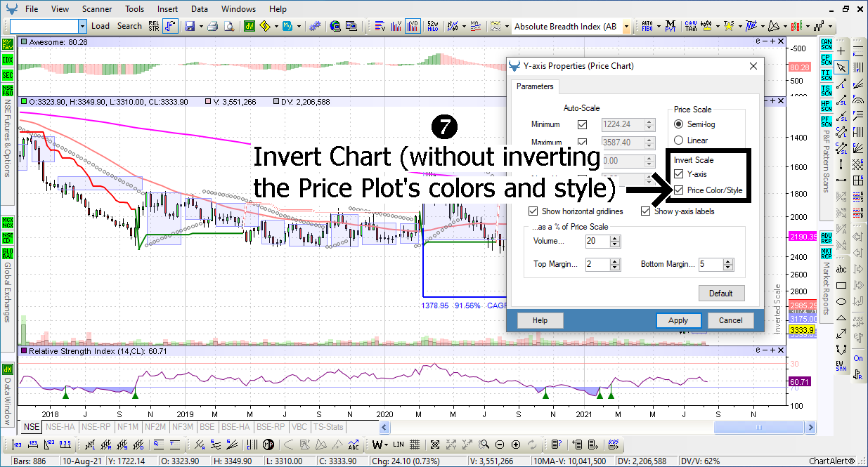Toggle Show y-axis labels checkbox
This screenshot has width=868, height=467.
[645, 211]
